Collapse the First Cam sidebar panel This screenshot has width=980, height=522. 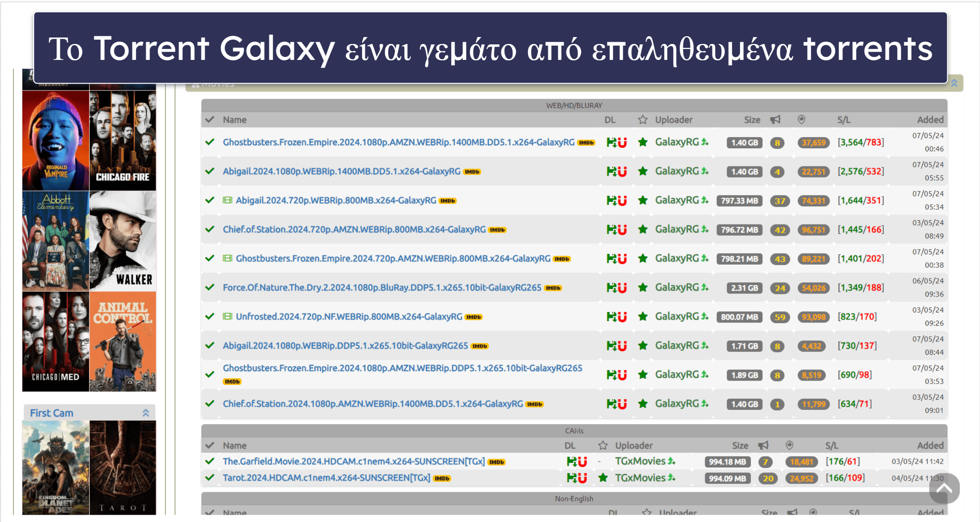click(146, 413)
